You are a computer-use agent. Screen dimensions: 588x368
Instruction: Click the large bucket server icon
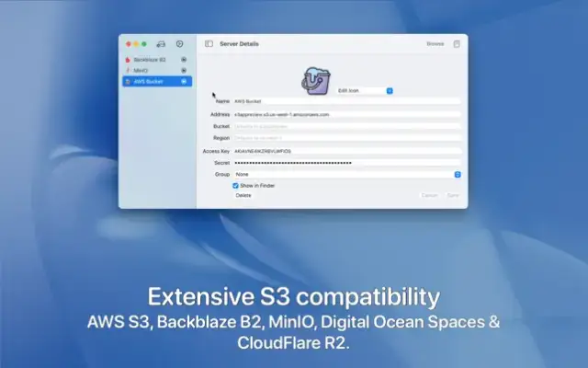316,80
